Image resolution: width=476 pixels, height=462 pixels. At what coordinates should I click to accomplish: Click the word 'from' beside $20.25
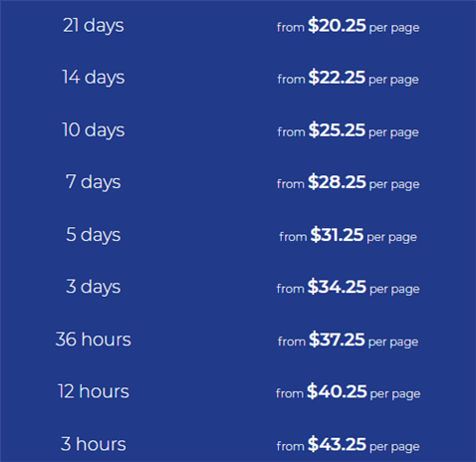point(291,27)
